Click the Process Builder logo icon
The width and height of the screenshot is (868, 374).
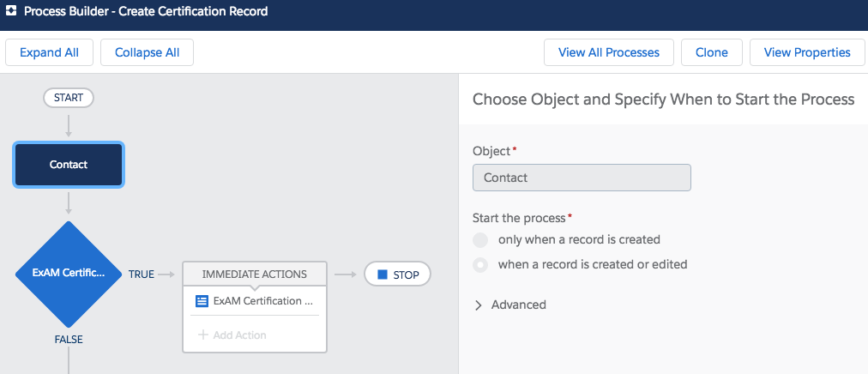(10, 11)
